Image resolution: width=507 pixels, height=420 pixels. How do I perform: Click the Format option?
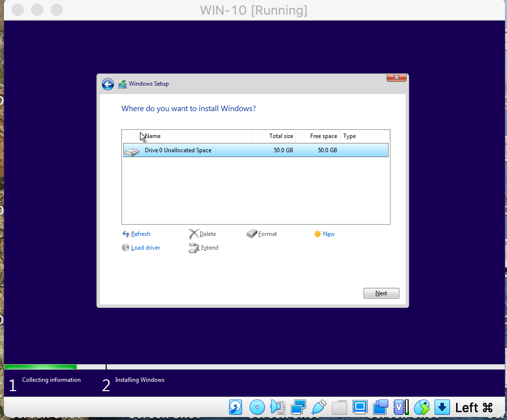pos(267,234)
